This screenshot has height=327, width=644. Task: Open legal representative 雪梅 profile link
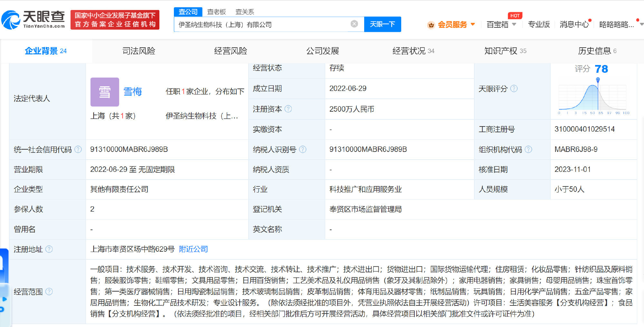pyautogui.click(x=133, y=92)
